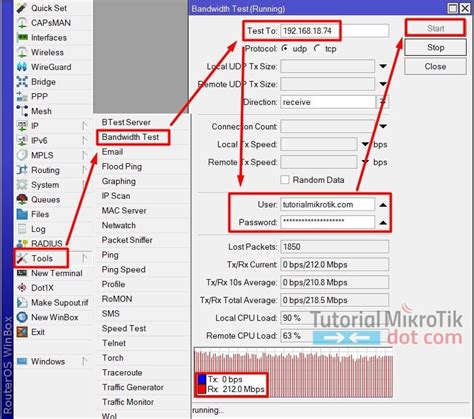Click the Stop button
The height and width of the screenshot is (419, 474).
coord(435,47)
